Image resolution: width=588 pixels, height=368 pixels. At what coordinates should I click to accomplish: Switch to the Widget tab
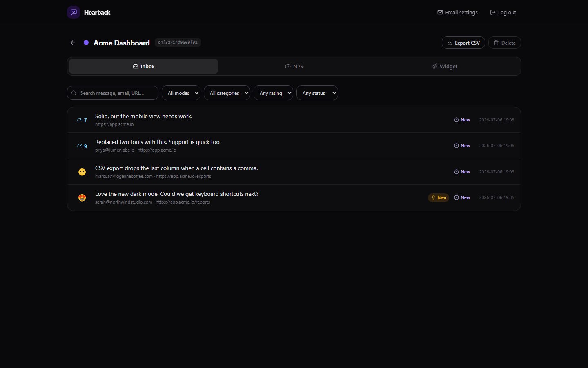pos(445,66)
